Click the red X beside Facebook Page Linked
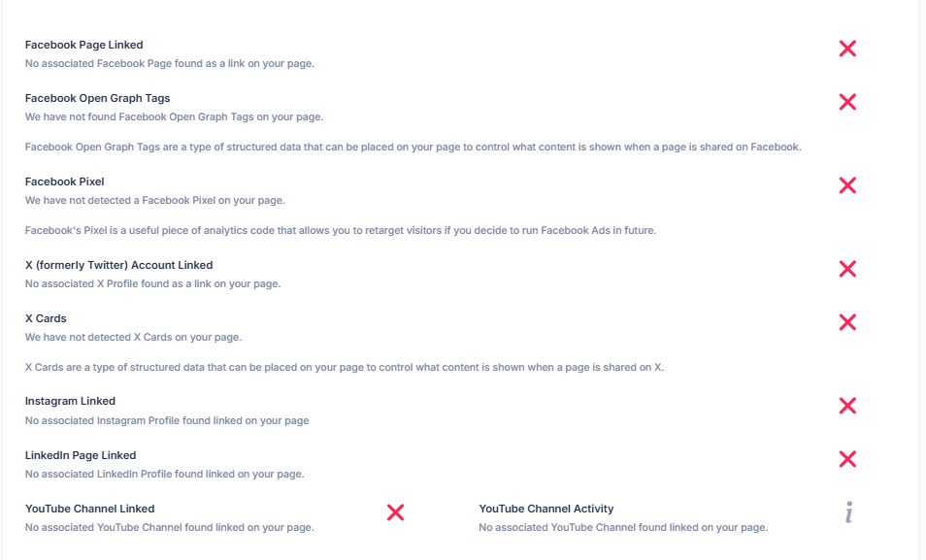The height and width of the screenshot is (560, 926). (x=847, y=49)
